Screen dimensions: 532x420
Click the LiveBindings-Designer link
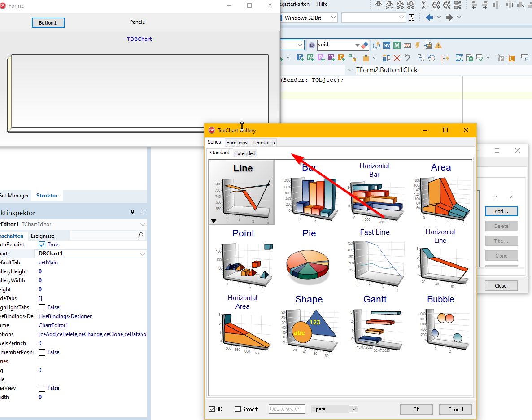pos(65,316)
